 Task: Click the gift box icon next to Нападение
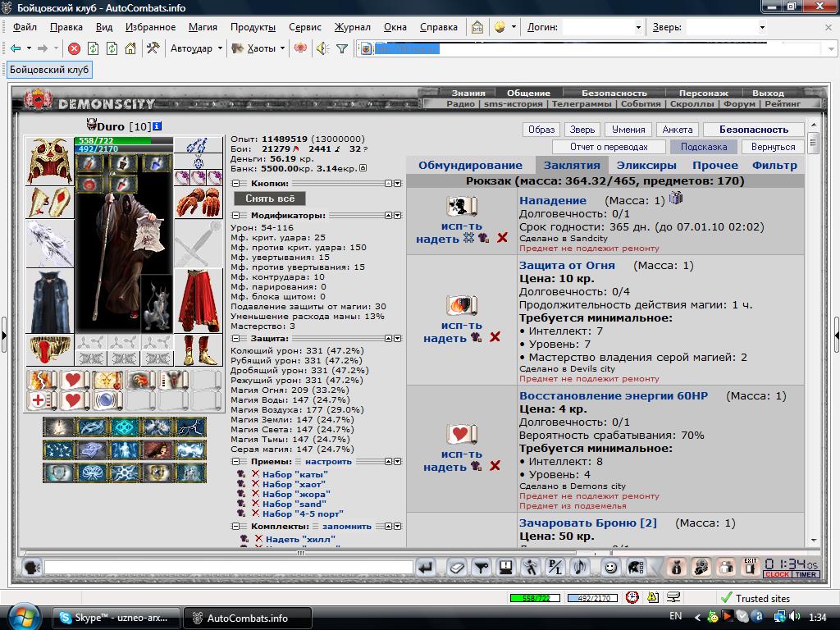point(676,199)
